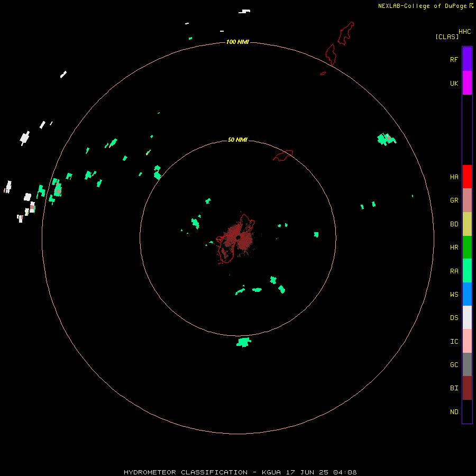
Task: Click the 'WS' legend label
Action: (x=454, y=294)
